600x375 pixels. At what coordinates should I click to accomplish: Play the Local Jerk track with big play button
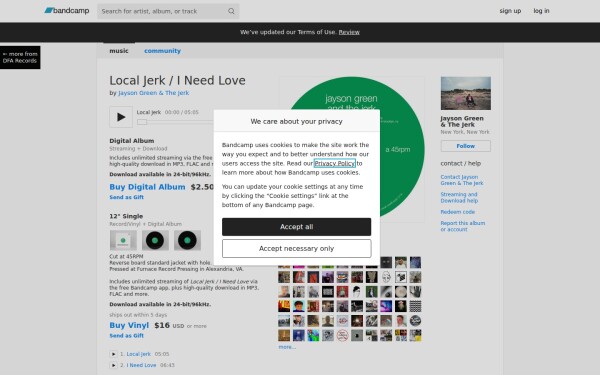(x=121, y=117)
